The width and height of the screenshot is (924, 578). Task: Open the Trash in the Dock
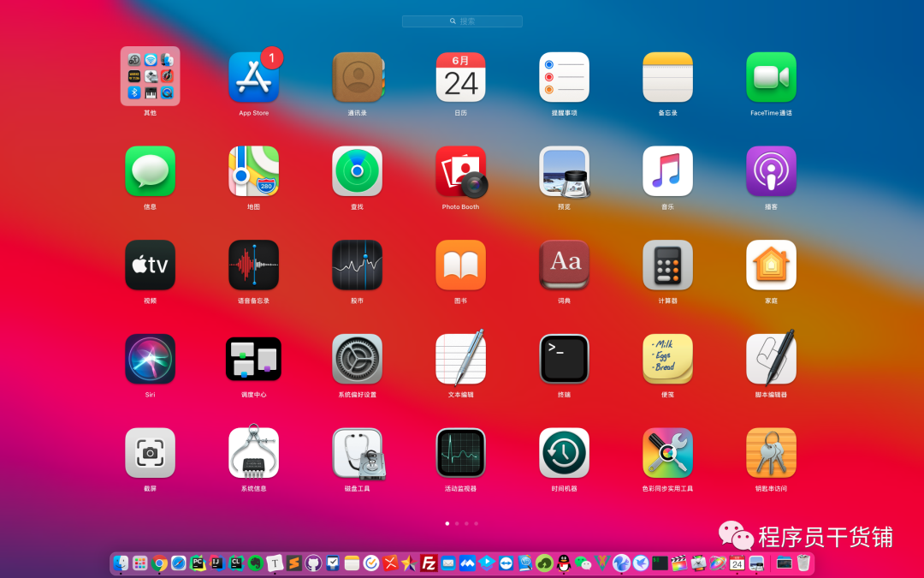[803, 563]
